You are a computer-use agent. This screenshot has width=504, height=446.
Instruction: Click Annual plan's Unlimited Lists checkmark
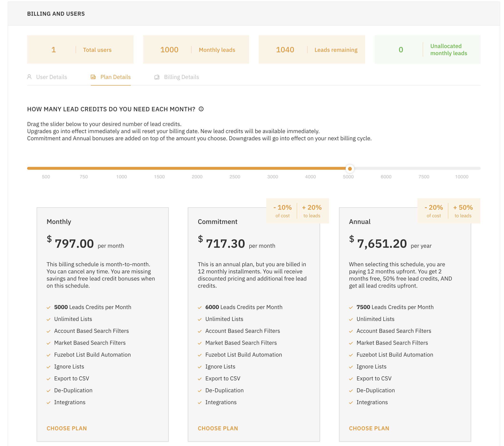click(351, 319)
